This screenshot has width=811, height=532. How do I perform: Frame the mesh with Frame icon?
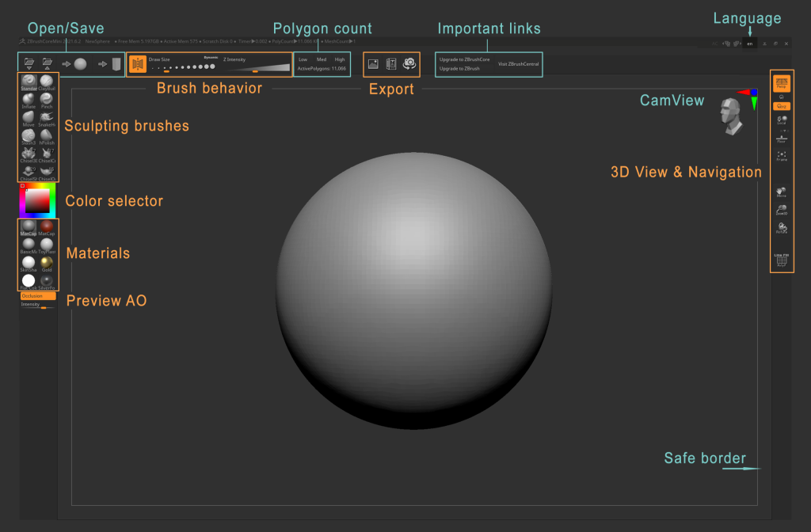pos(782,156)
